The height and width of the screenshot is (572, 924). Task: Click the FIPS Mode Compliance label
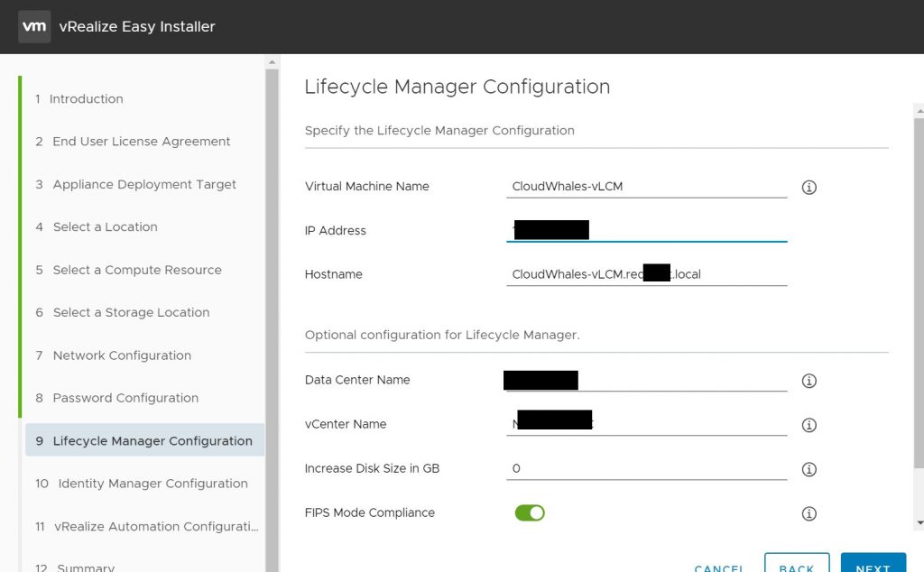[369, 512]
